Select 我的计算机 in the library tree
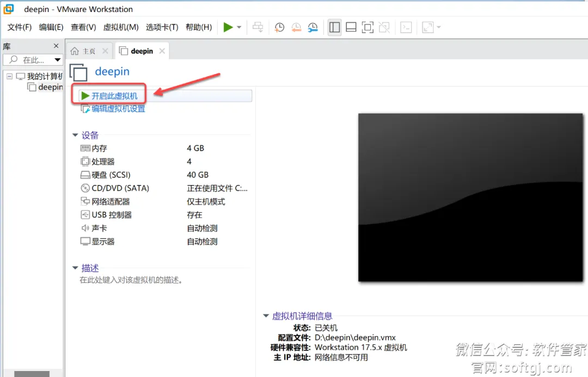The image size is (588, 377). (x=45, y=77)
